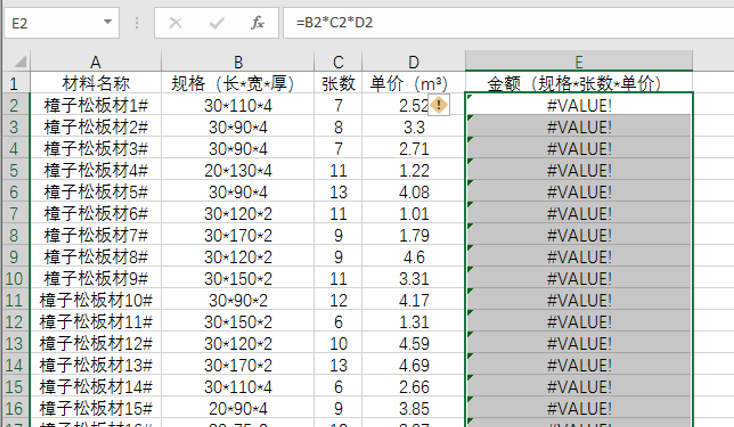Click header cell 金额（规格*张数*单价）
Image resolution: width=734 pixels, height=427 pixels.
(x=579, y=83)
